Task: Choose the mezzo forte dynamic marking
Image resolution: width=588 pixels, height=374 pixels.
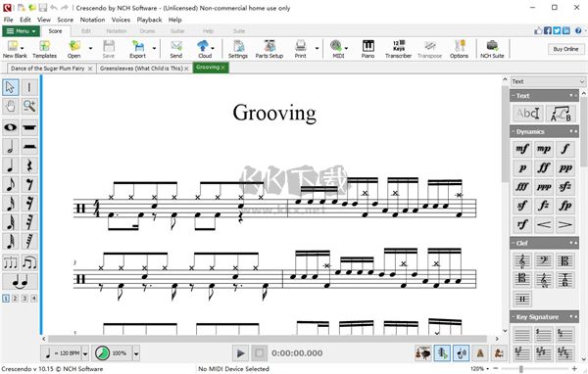Action: (522, 149)
